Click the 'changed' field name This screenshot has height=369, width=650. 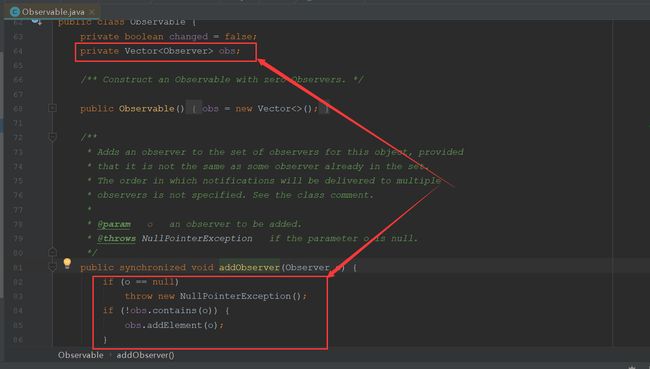point(188,36)
